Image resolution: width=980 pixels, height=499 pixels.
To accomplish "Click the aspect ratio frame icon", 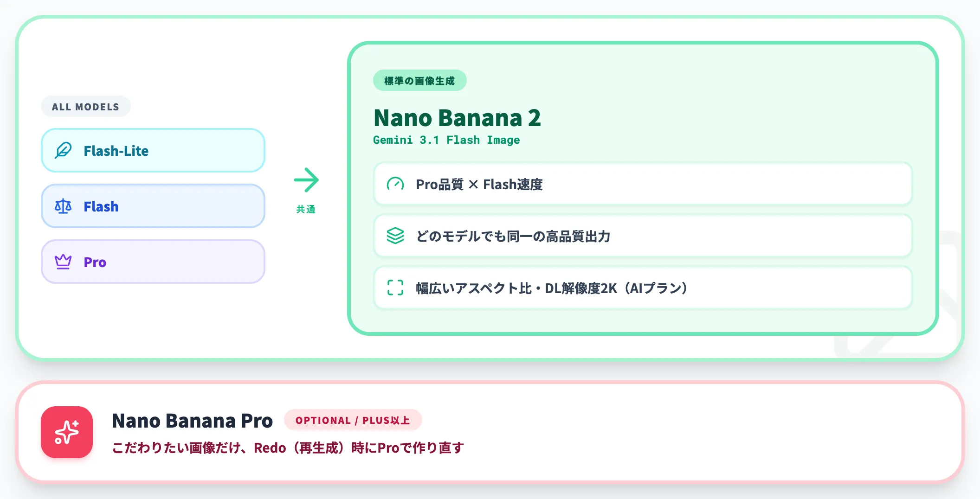I will [395, 288].
